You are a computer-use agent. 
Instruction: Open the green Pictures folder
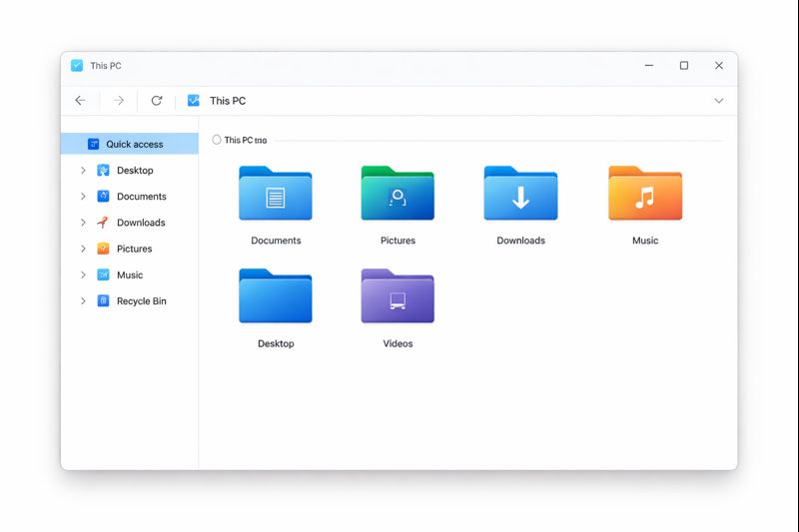(398, 193)
